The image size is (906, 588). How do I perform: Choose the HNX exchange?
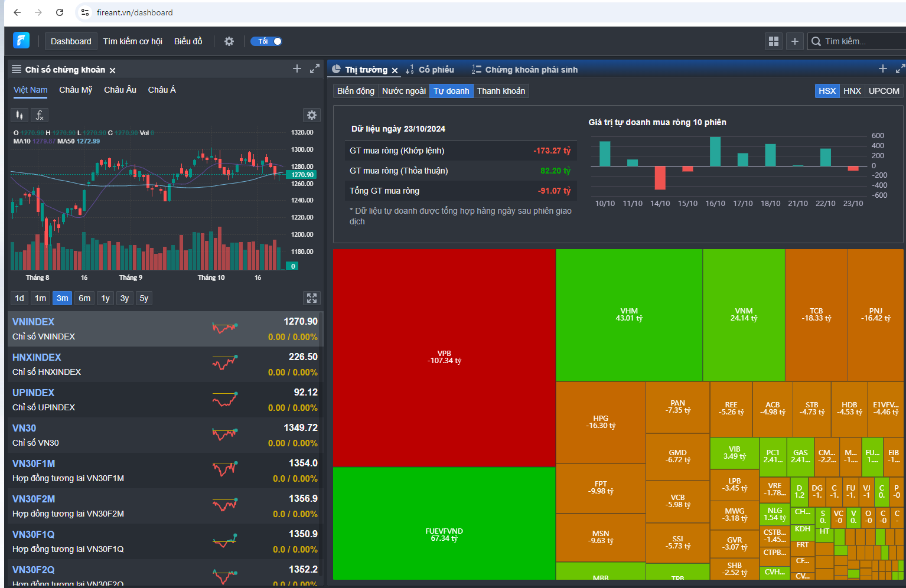click(852, 91)
